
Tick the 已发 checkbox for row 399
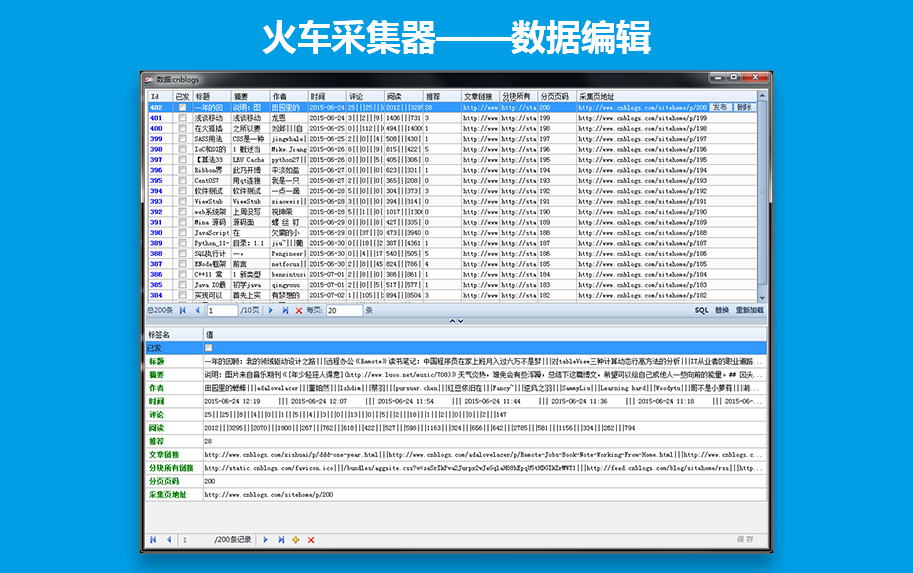coord(182,138)
